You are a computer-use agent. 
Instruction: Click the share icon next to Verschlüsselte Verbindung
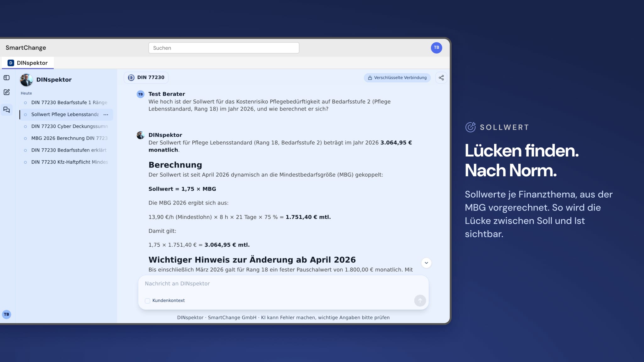441,78
